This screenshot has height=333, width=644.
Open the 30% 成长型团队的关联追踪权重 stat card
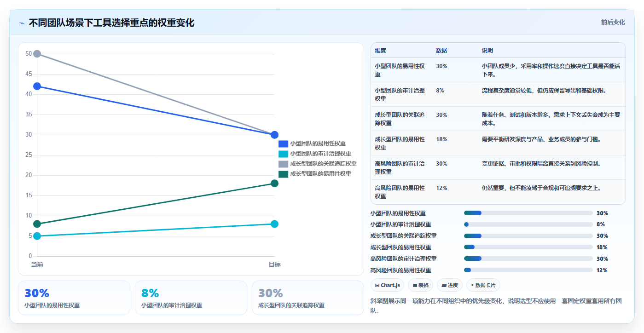point(307,298)
